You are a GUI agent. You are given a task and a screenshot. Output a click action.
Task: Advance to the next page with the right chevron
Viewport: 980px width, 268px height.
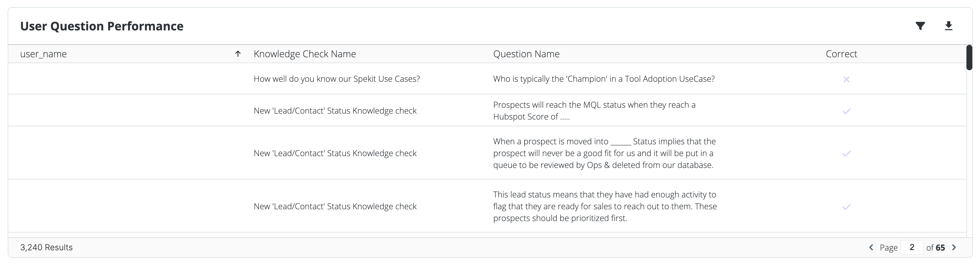pos(954,247)
